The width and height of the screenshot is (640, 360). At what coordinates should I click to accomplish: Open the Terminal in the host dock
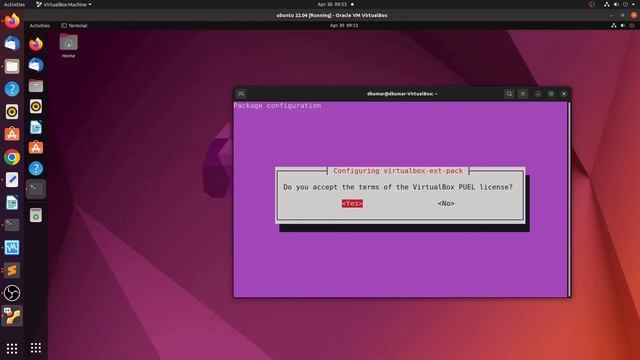12,224
